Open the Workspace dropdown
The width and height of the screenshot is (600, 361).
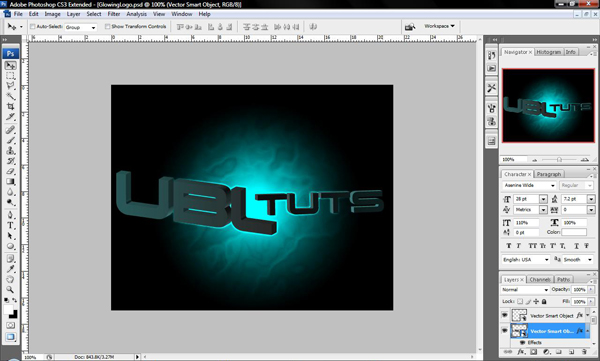[x=439, y=26]
